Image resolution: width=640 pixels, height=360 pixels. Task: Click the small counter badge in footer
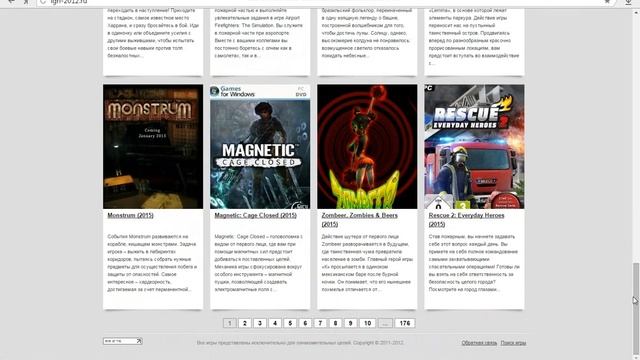pyautogui.click(x=122, y=341)
